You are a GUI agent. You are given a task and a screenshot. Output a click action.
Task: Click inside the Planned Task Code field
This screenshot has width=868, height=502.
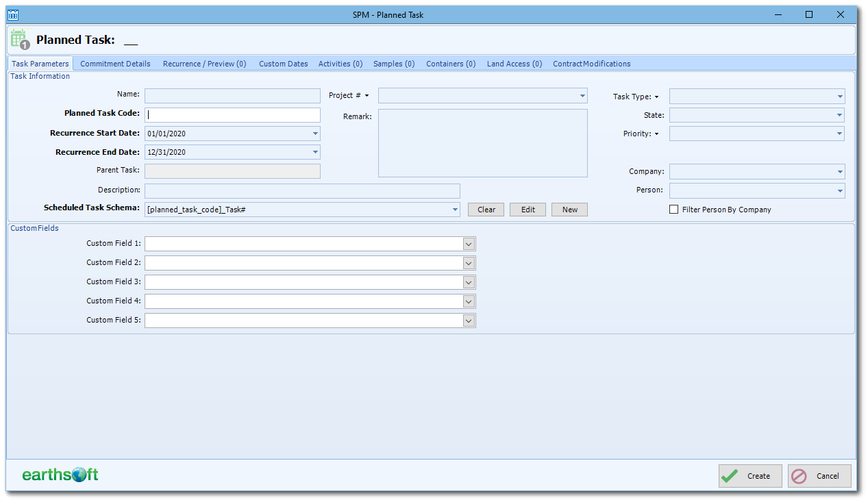click(232, 114)
